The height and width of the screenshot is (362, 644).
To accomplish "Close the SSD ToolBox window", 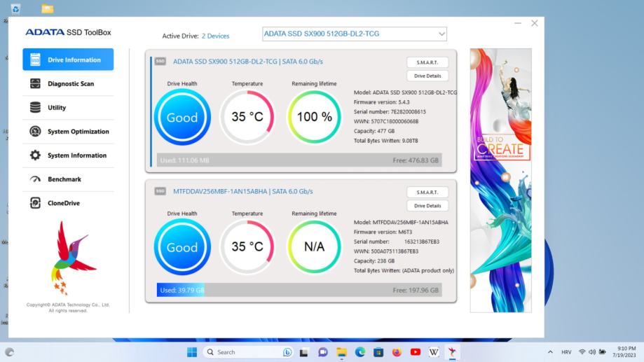I will (535, 23).
